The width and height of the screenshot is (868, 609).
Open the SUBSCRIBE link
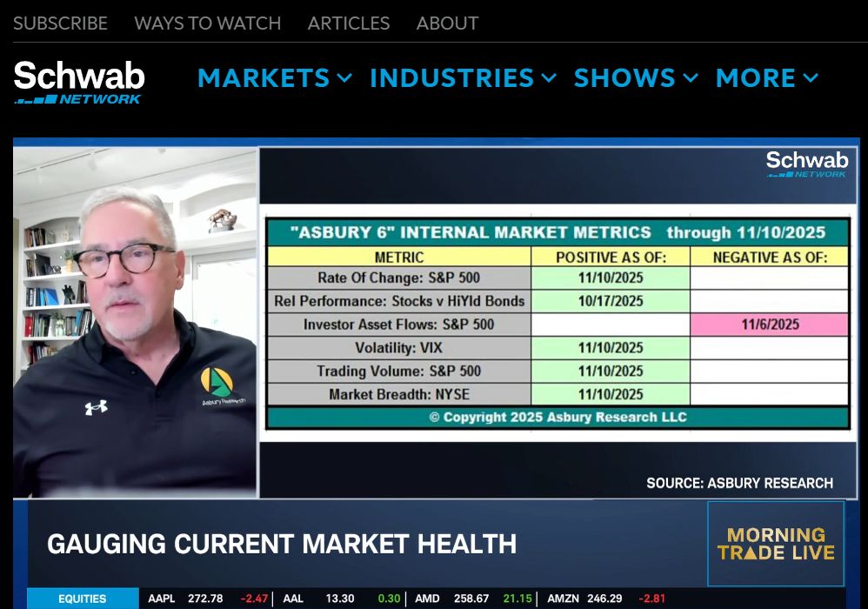point(60,23)
